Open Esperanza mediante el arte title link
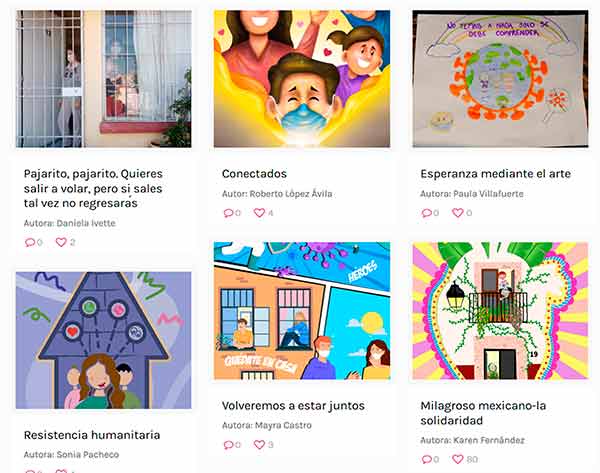This screenshot has width=600, height=473. (496, 174)
